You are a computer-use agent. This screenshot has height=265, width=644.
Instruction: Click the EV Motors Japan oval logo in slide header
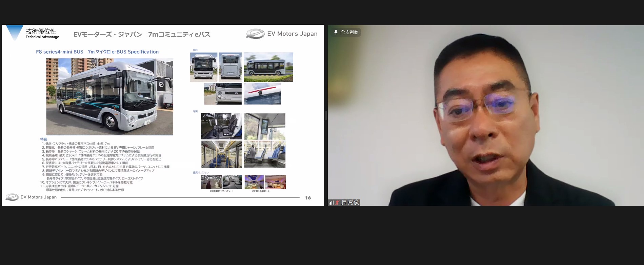(x=255, y=34)
